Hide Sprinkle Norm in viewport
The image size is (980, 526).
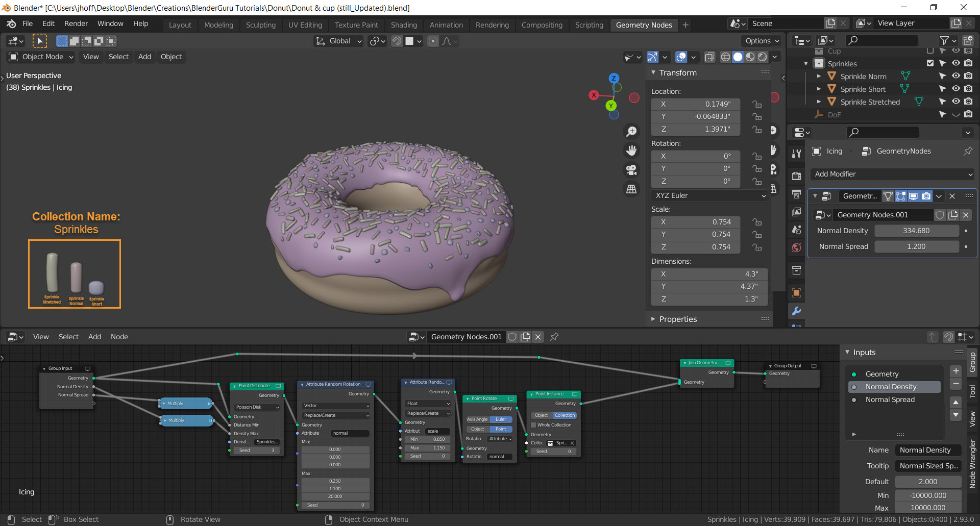pyautogui.click(x=956, y=76)
